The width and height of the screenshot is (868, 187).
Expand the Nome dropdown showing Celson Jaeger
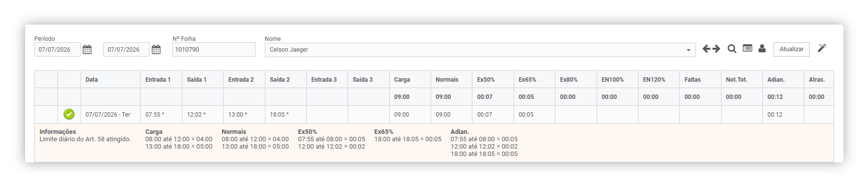click(480, 50)
